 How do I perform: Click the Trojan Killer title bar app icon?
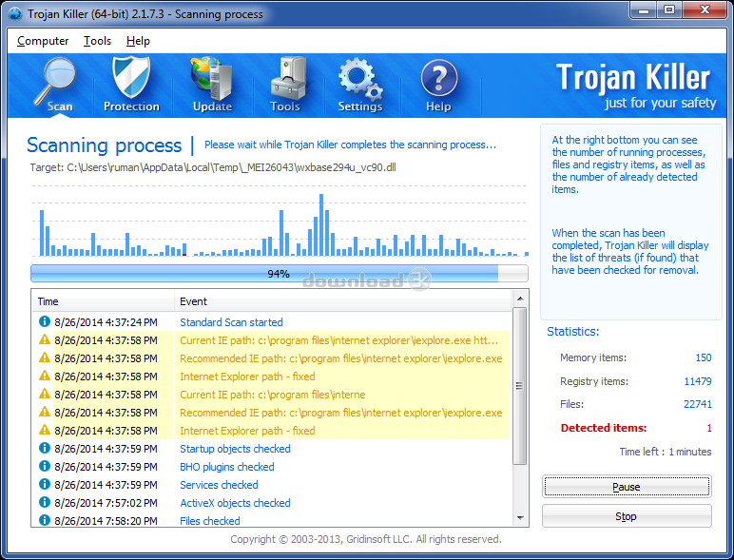pos(15,14)
